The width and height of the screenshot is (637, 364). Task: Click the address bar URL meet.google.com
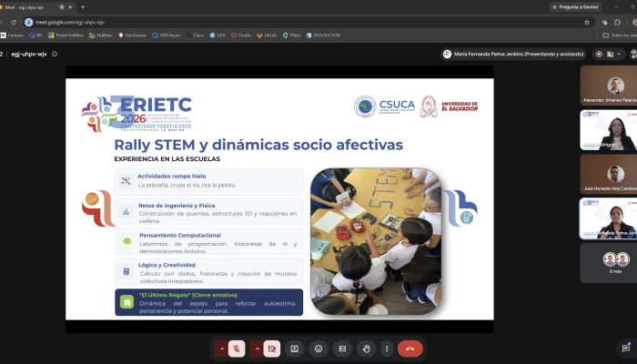(x=70, y=23)
